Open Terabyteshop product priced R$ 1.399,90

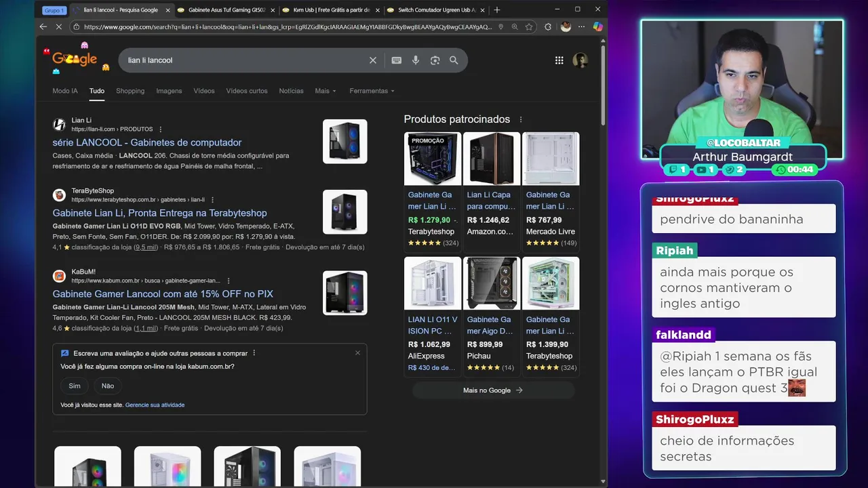point(551,315)
